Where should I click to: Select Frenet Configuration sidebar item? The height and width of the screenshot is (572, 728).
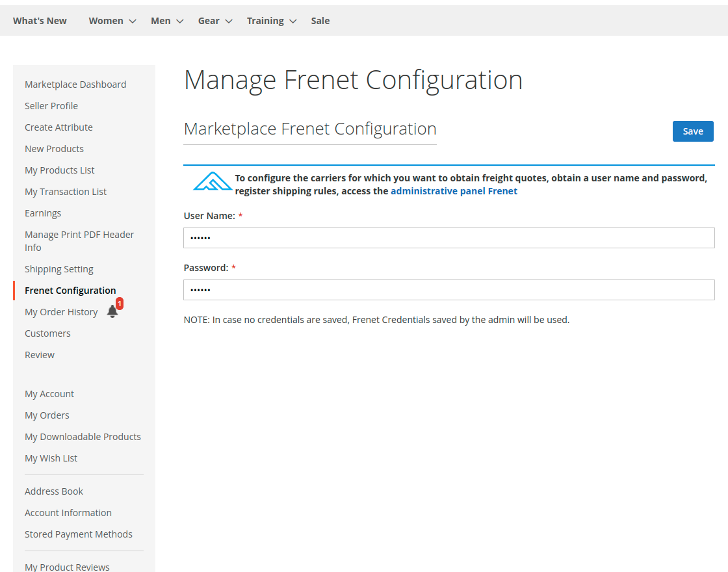pos(70,291)
